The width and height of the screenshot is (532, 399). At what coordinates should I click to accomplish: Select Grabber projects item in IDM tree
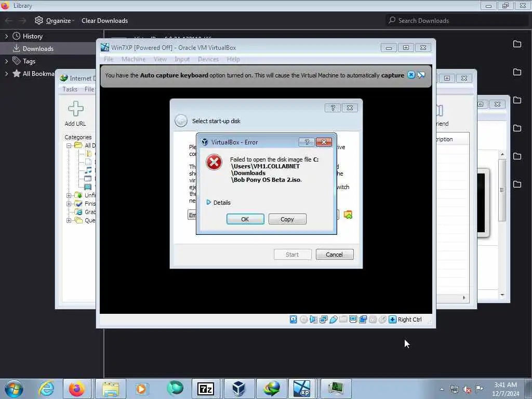tap(85, 212)
